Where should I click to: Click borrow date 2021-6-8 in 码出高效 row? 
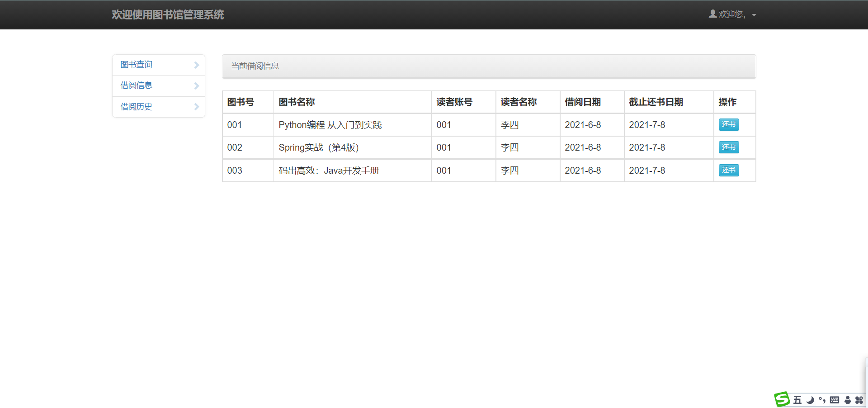pos(583,171)
